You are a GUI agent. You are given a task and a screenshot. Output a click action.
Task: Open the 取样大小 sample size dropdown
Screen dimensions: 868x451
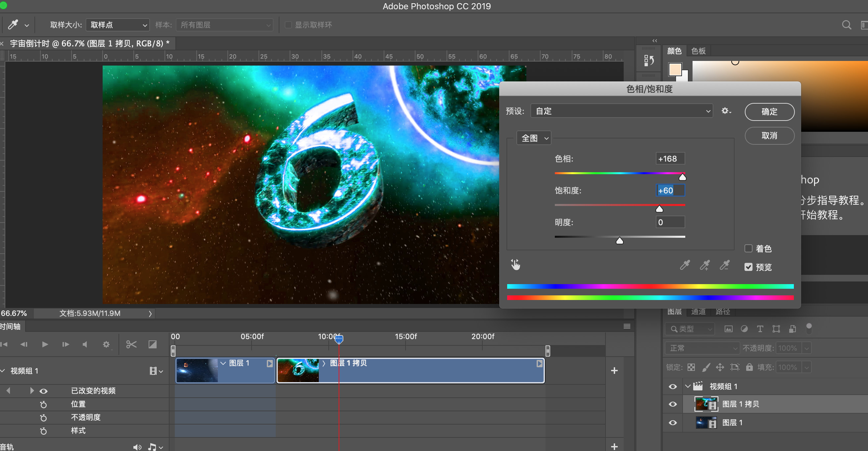[x=118, y=25]
